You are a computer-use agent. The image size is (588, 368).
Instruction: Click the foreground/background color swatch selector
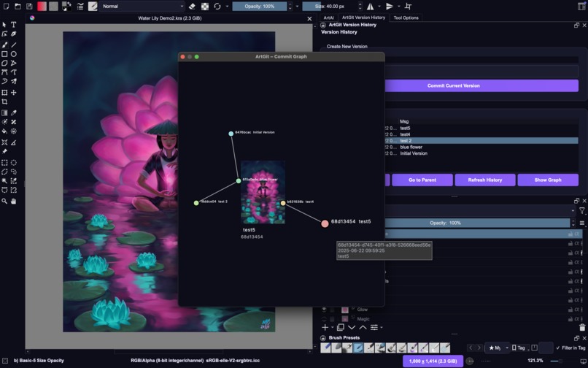(66, 7)
